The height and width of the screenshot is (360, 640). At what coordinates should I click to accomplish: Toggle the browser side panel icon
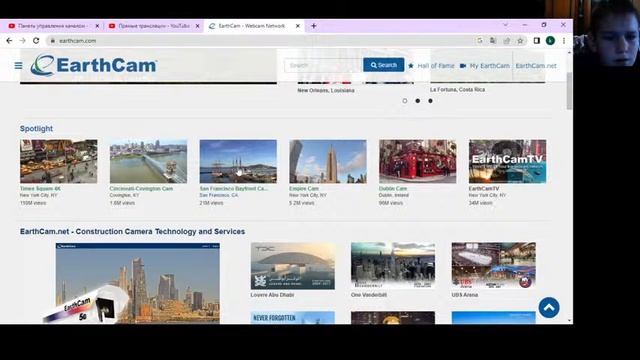[536, 41]
